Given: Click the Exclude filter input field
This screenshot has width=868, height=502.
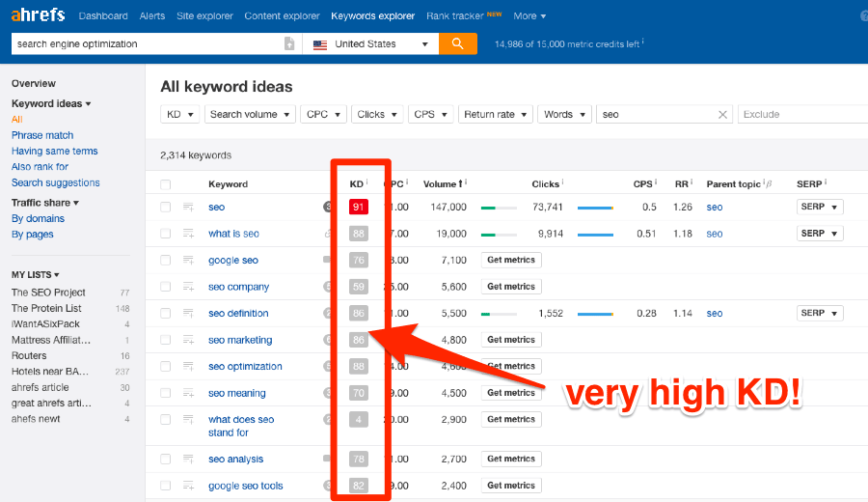Looking at the screenshot, I should 802,114.
